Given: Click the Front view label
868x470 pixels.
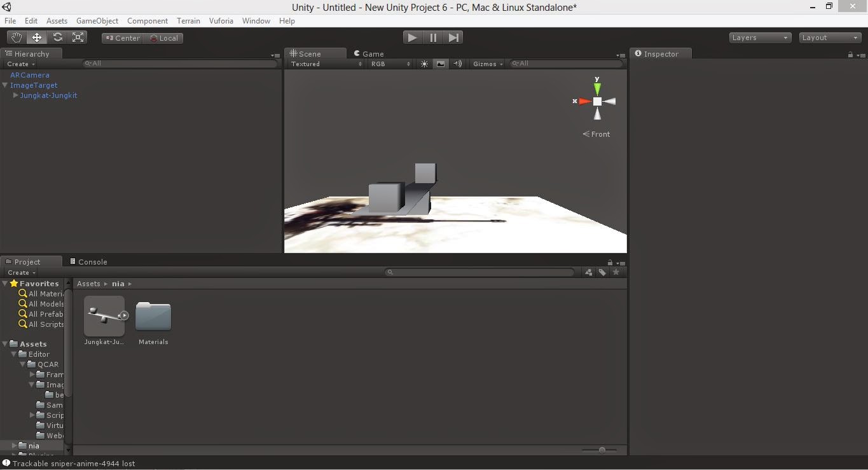Looking at the screenshot, I should pyautogui.click(x=596, y=134).
